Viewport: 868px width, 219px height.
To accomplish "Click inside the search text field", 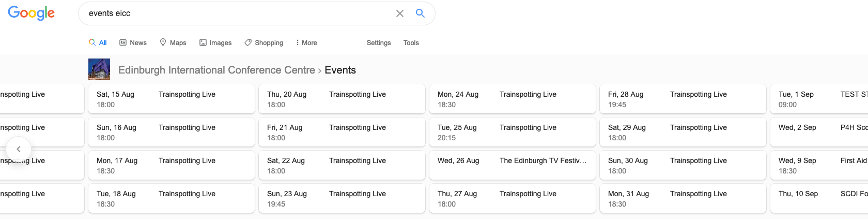I will [x=238, y=13].
